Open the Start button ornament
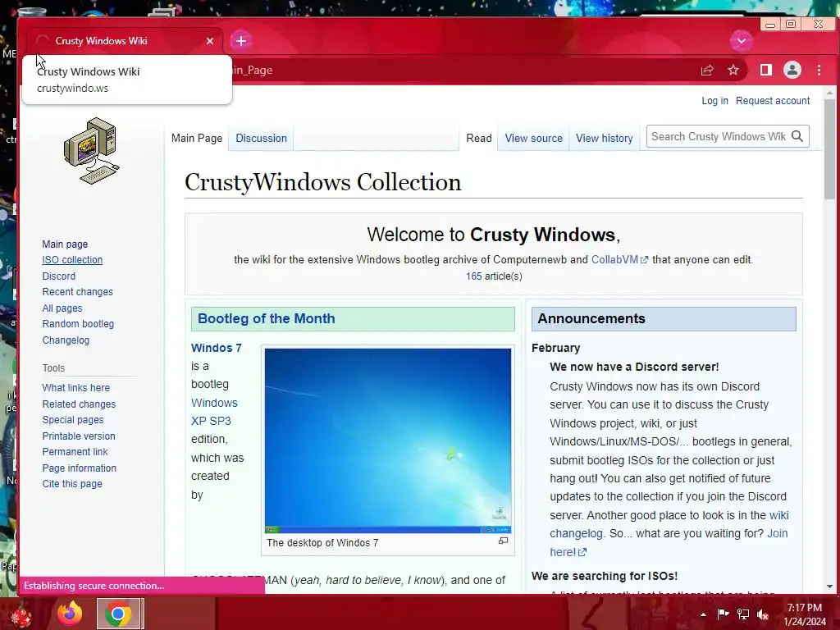This screenshot has width=840, height=630. (21, 614)
